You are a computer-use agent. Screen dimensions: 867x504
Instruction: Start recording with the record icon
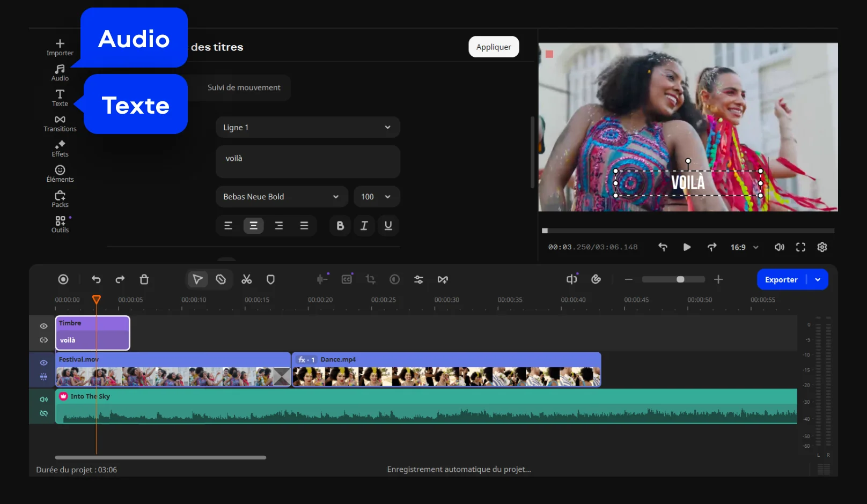click(x=63, y=279)
